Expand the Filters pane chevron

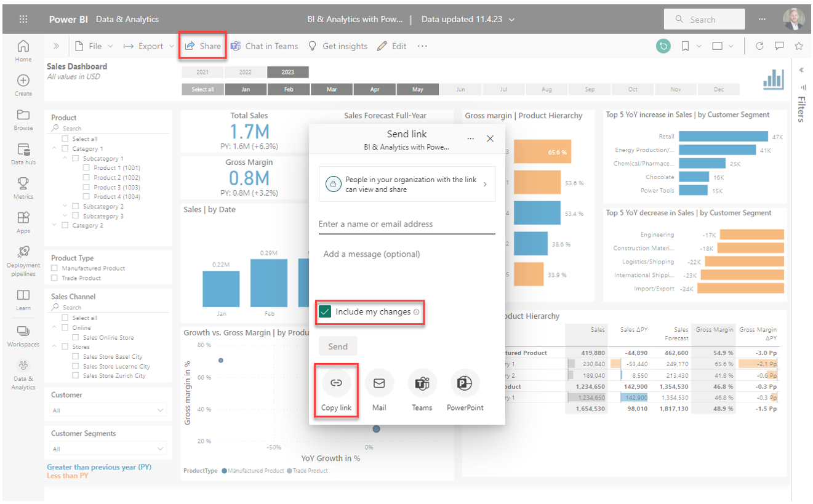click(801, 70)
